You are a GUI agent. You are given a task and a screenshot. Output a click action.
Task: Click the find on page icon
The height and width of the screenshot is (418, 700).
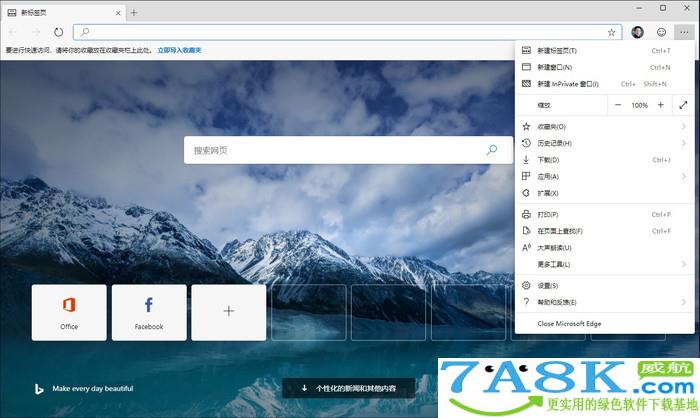526,231
